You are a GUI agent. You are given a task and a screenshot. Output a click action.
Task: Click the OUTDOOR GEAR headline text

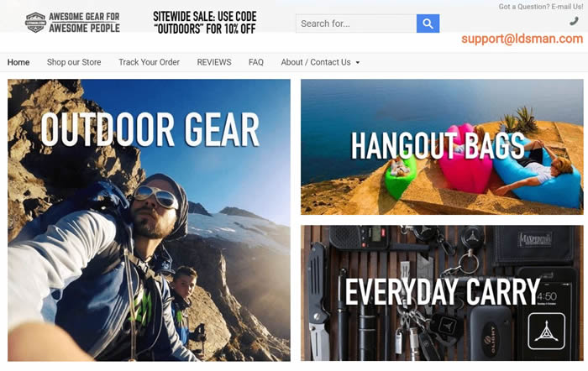click(150, 129)
